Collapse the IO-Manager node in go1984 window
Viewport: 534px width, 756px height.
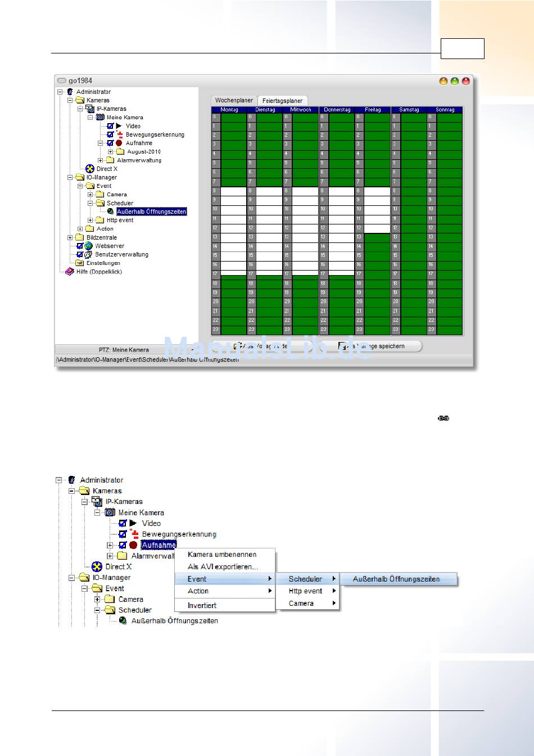click(70, 177)
